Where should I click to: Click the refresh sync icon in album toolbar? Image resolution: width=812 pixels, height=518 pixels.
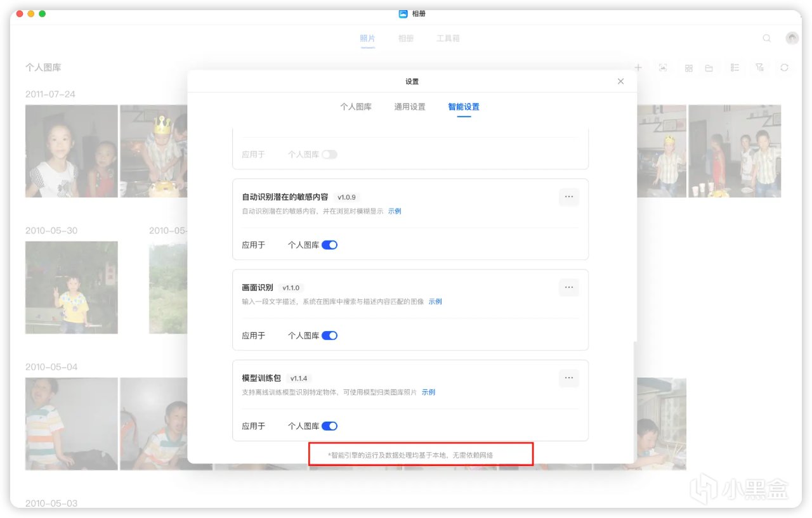(x=784, y=68)
